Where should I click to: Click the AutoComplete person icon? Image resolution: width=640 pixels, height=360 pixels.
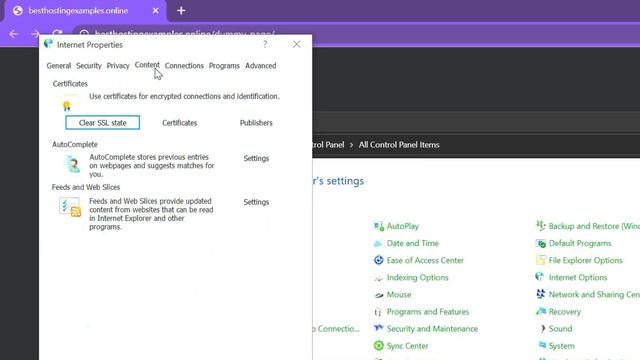73,164
